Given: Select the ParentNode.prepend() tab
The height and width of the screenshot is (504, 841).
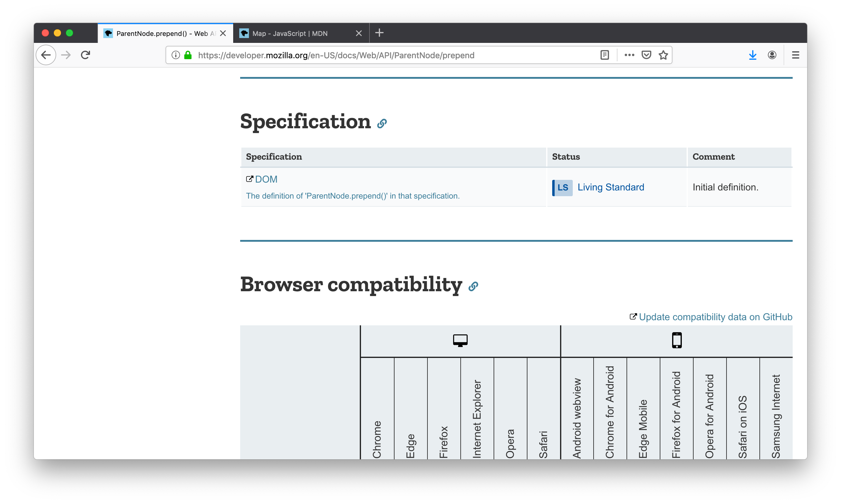Looking at the screenshot, I should point(160,33).
